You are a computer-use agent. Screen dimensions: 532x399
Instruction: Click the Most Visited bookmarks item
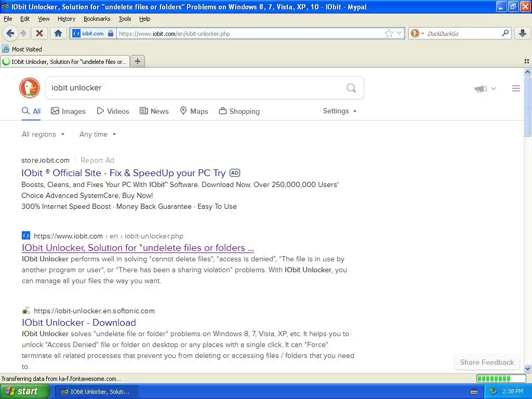tap(22, 49)
